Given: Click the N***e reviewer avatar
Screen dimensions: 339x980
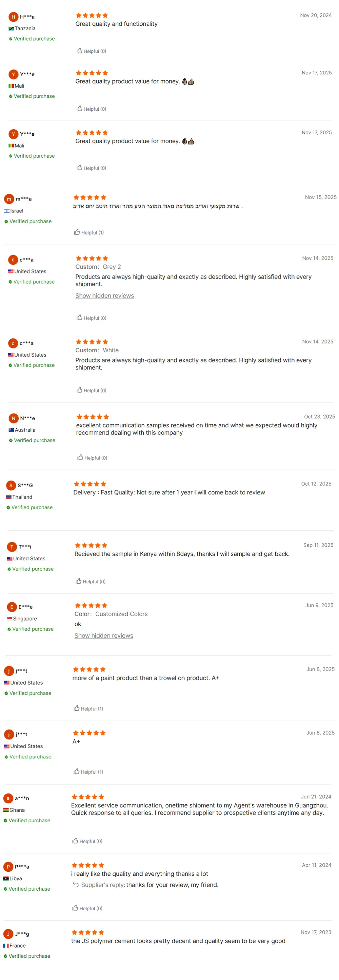Looking at the screenshot, I should click(x=13, y=418).
